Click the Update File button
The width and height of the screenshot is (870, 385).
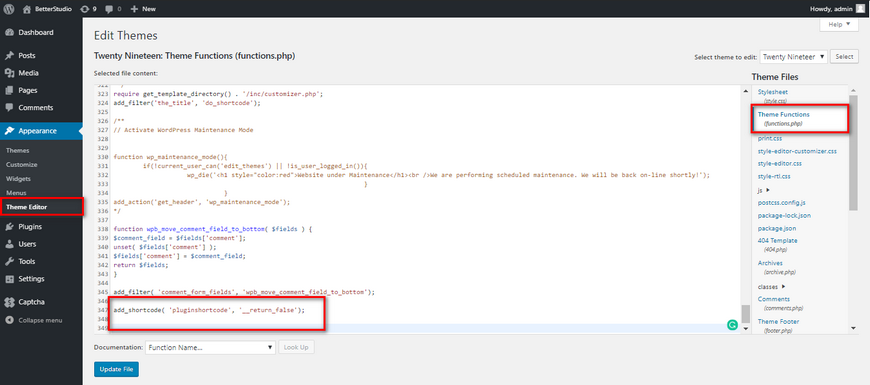117,369
